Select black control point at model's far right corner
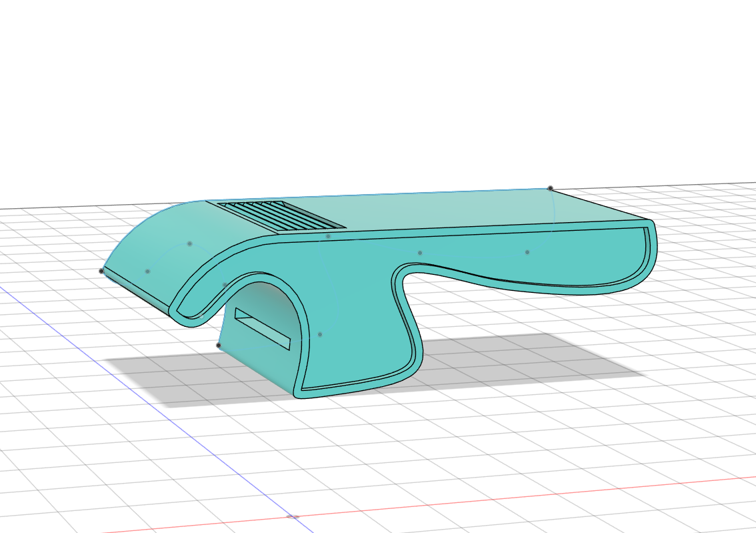The height and width of the screenshot is (533, 756). (550, 189)
